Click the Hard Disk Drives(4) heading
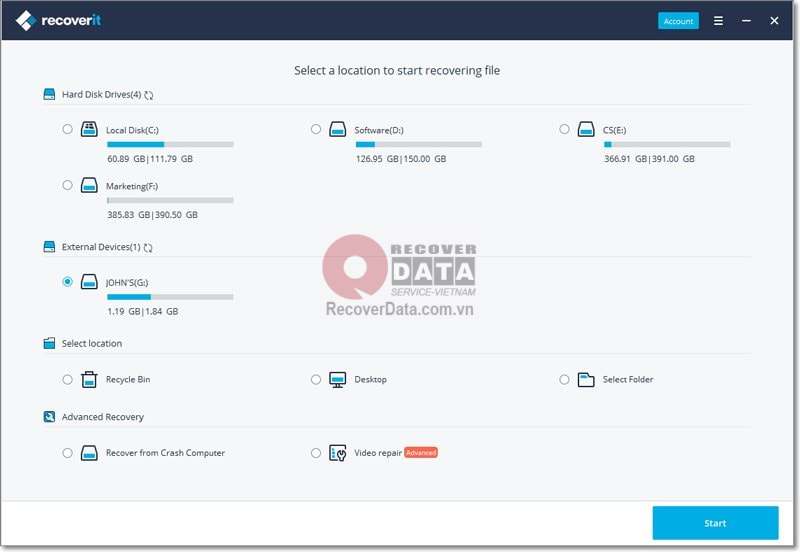Viewport: 800px width, 552px height. pyautogui.click(x=102, y=94)
